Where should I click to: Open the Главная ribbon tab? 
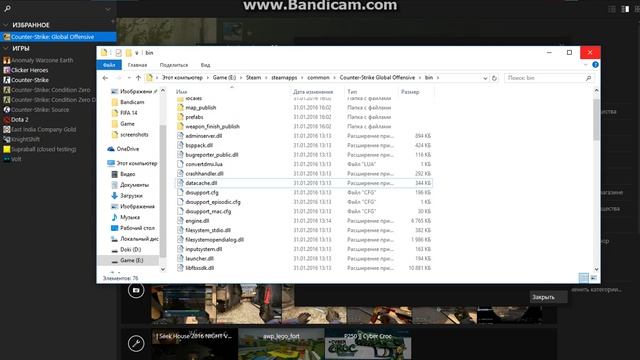point(137,65)
